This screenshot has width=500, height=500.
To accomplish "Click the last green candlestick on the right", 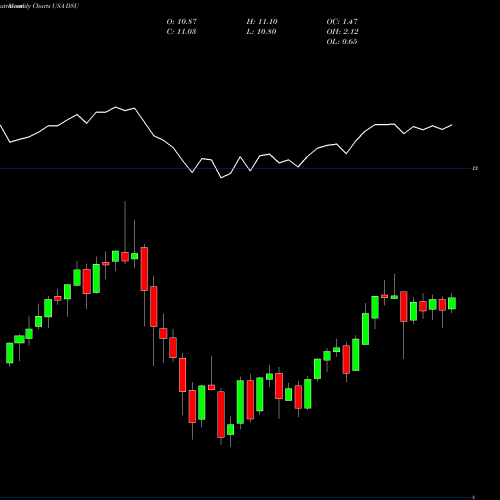I will point(452,303).
